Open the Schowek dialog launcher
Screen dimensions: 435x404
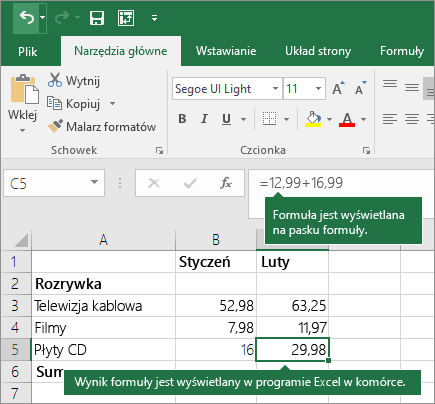(x=159, y=151)
